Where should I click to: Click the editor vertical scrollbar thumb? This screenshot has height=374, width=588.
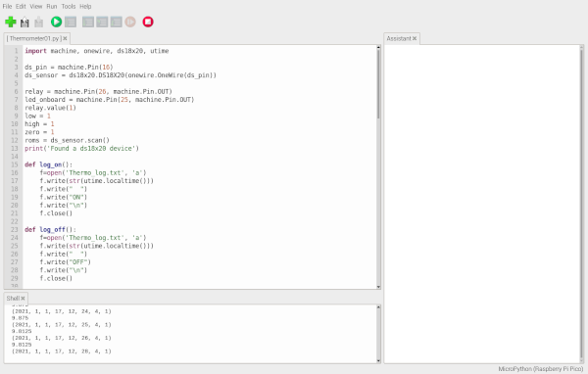[x=378, y=84]
